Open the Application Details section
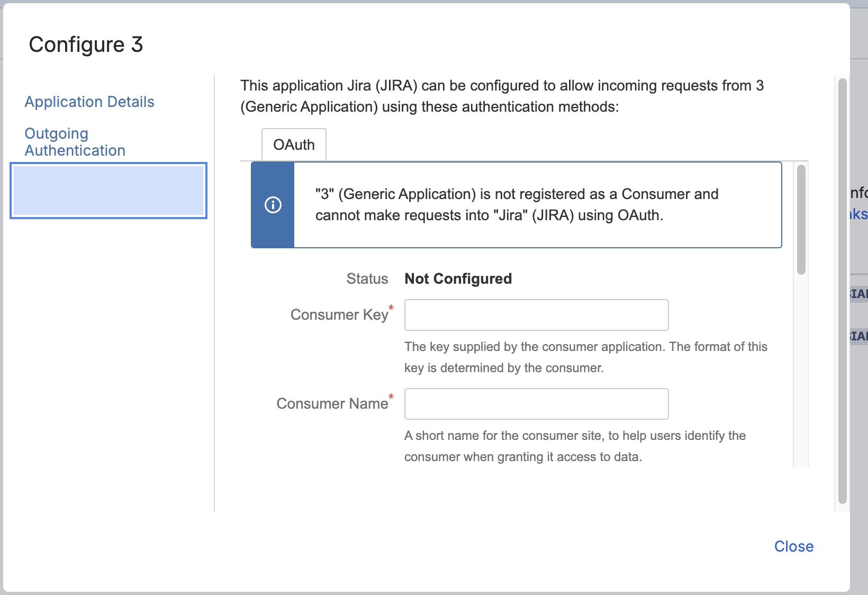 (89, 102)
